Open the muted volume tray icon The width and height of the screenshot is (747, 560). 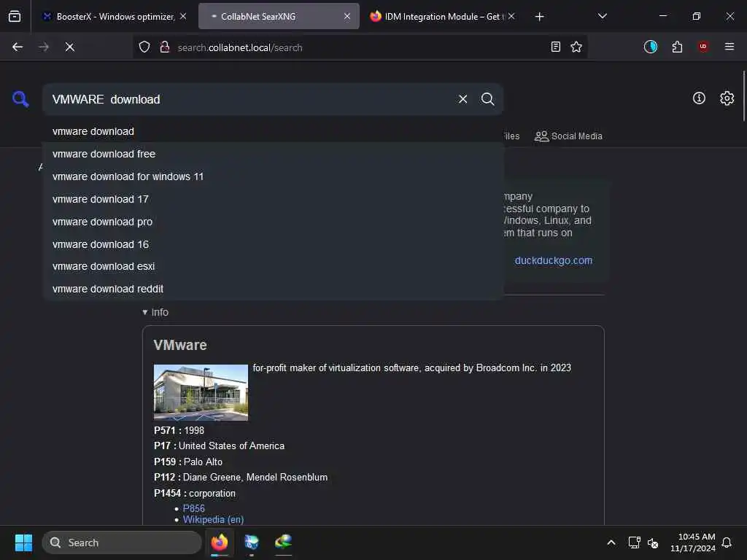pyautogui.click(x=653, y=542)
